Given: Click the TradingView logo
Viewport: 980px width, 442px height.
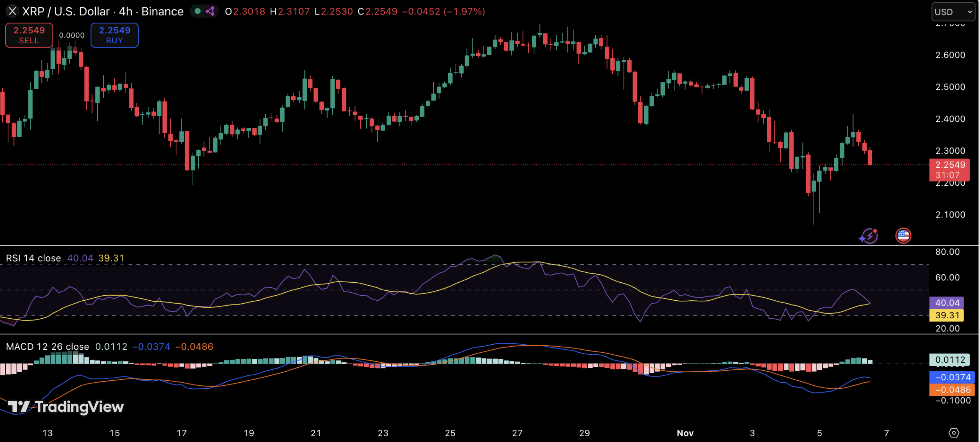Looking at the screenshot, I should (x=66, y=407).
